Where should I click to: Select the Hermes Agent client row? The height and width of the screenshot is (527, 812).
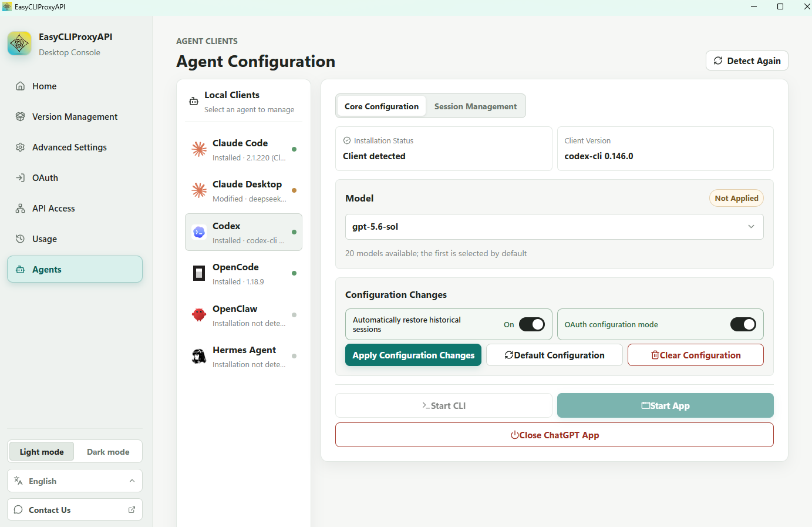[x=244, y=356]
